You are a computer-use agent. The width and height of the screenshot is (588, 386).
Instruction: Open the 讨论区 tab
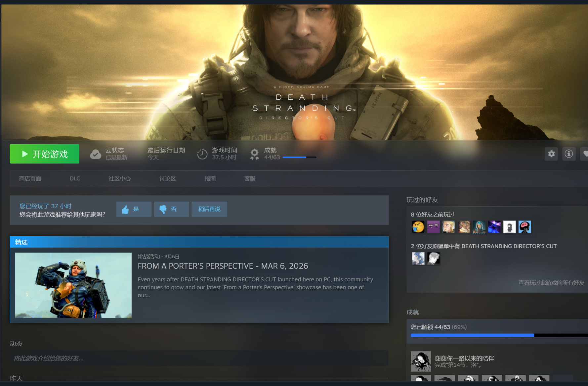click(x=167, y=179)
